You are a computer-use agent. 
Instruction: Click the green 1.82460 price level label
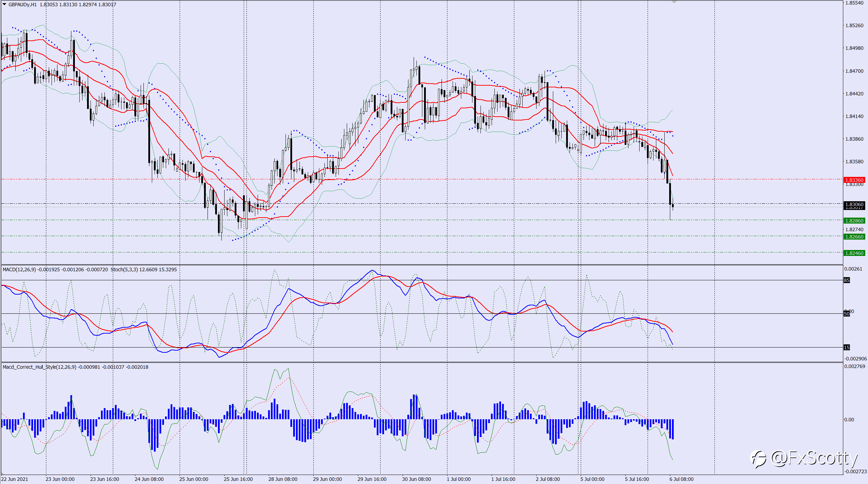854,253
